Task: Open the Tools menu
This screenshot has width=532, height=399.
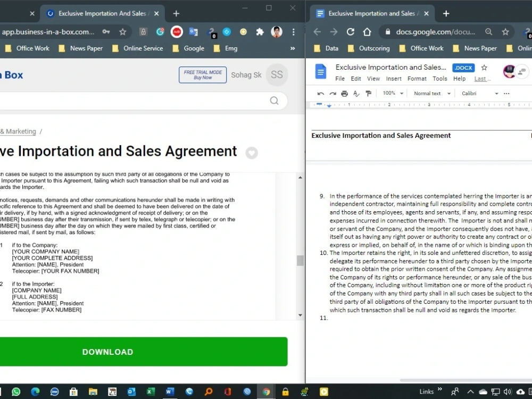Action: [x=440, y=79]
